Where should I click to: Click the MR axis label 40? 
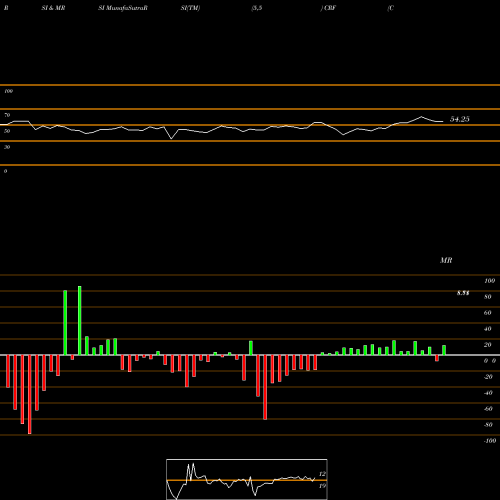(487, 329)
